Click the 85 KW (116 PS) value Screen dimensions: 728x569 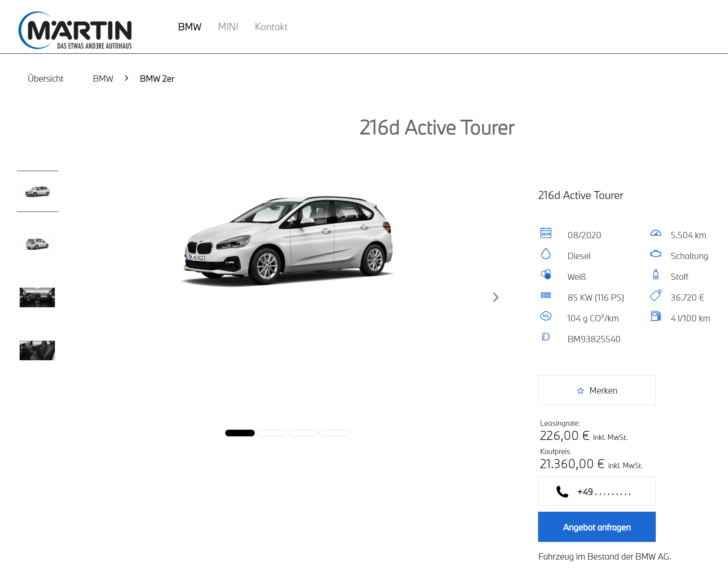596,297
